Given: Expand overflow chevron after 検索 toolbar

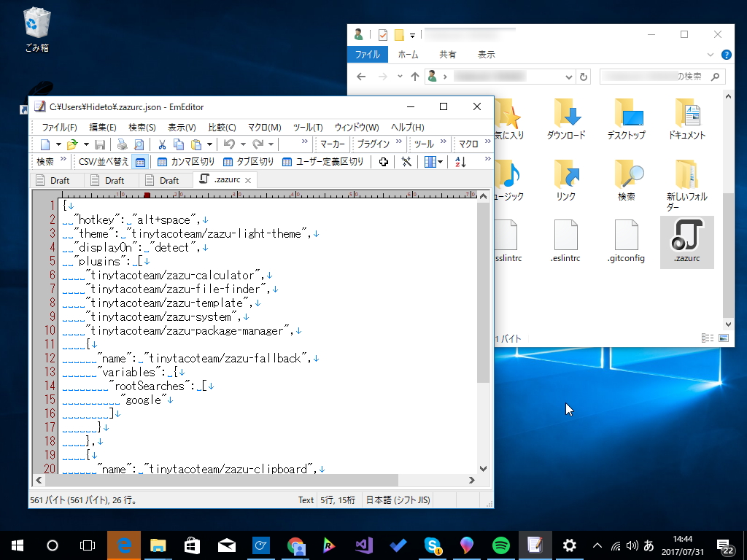Looking at the screenshot, I should [63, 159].
